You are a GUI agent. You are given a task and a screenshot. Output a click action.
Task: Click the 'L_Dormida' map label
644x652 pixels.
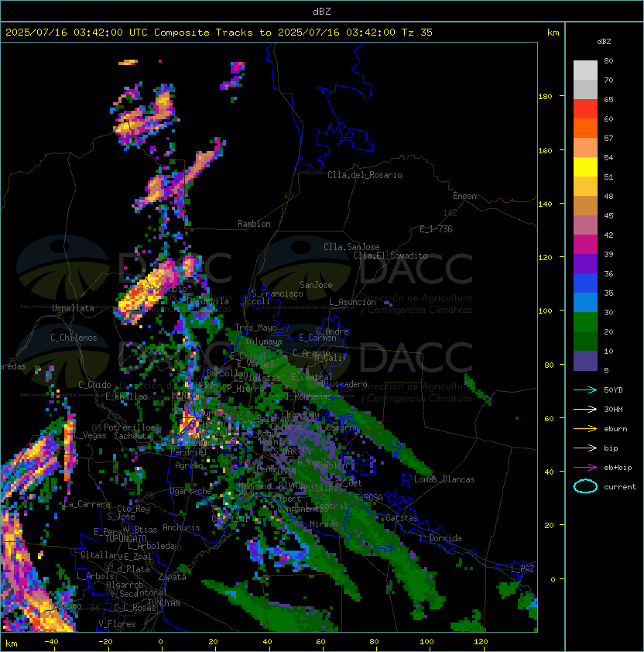coord(440,538)
